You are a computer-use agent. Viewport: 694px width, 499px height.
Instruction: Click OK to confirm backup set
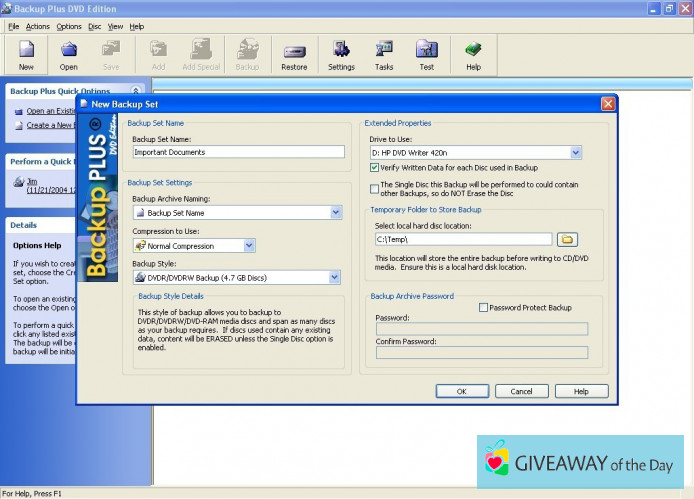tap(461, 391)
